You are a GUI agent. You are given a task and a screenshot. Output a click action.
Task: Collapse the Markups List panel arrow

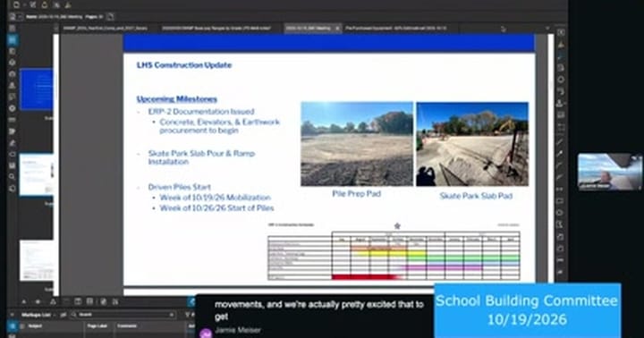[12, 315]
